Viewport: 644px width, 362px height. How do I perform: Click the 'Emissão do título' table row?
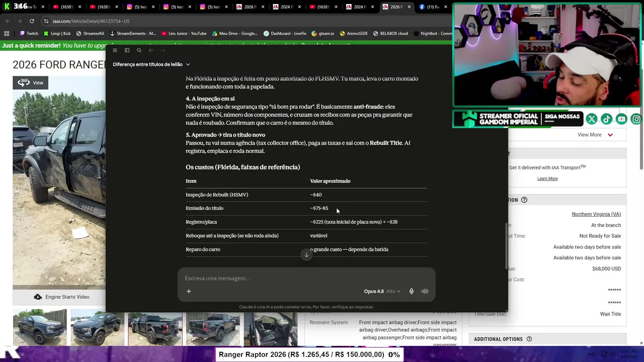pos(306,208)
